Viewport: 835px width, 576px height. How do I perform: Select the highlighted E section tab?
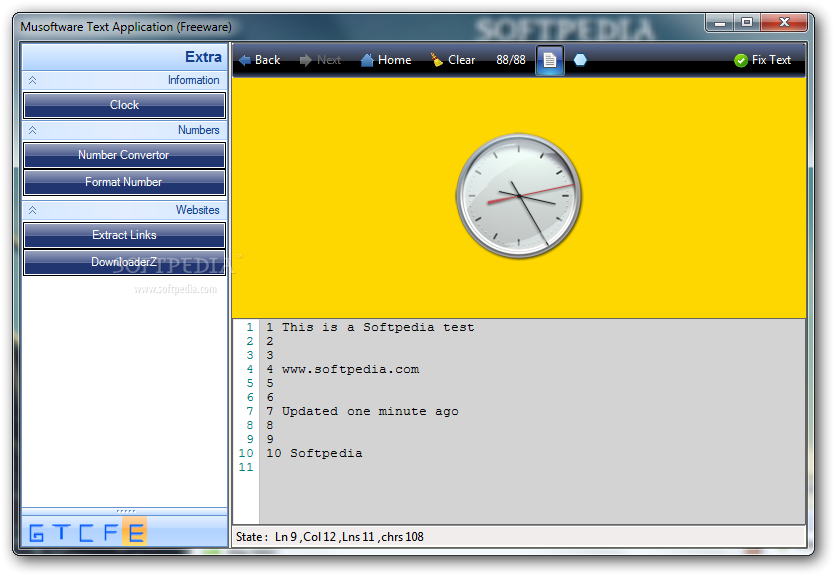135,531
